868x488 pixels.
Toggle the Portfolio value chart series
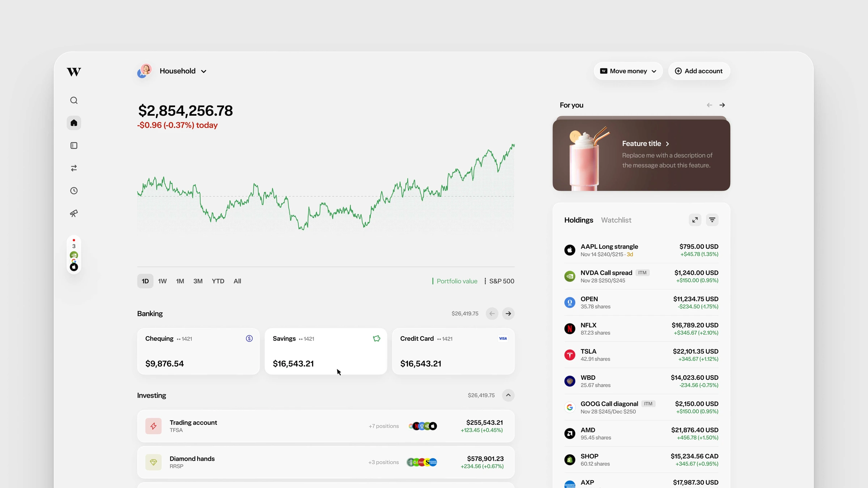[x=455, y=281]
